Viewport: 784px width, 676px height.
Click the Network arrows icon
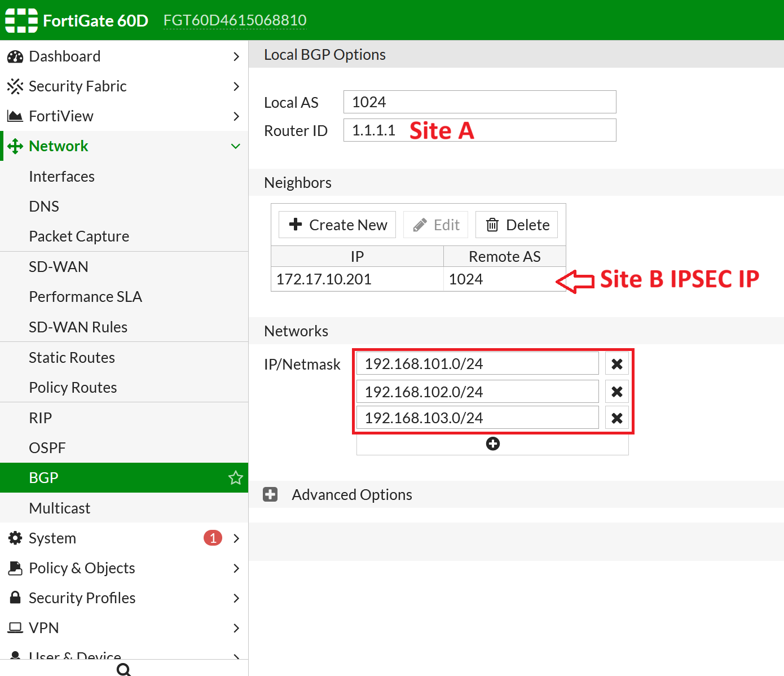(x=15, y=146)
